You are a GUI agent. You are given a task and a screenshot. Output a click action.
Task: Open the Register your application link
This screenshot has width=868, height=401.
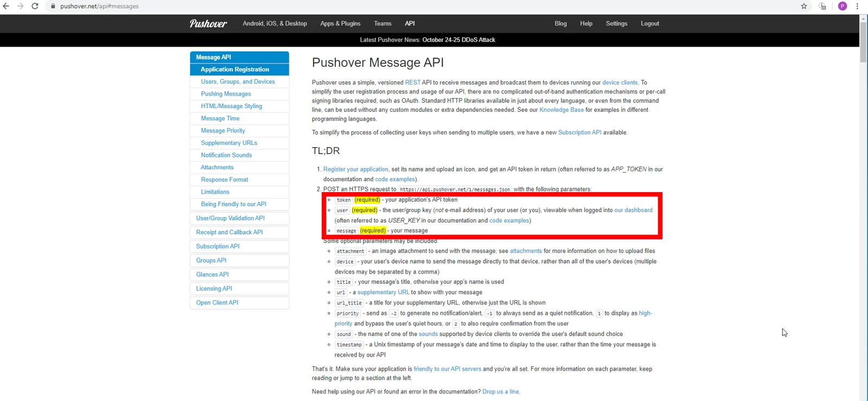(356, 169)
